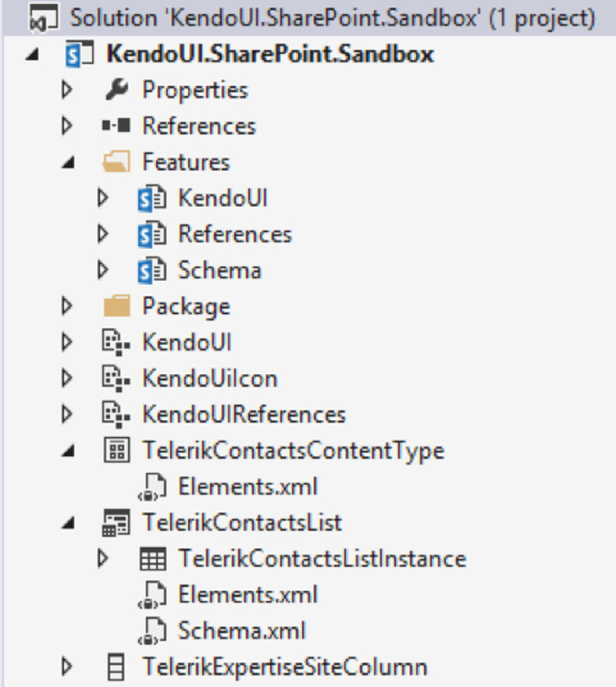Viewport: 616px width, 687px height.
Task: Click the project References icon
Action: coord(116,126)
